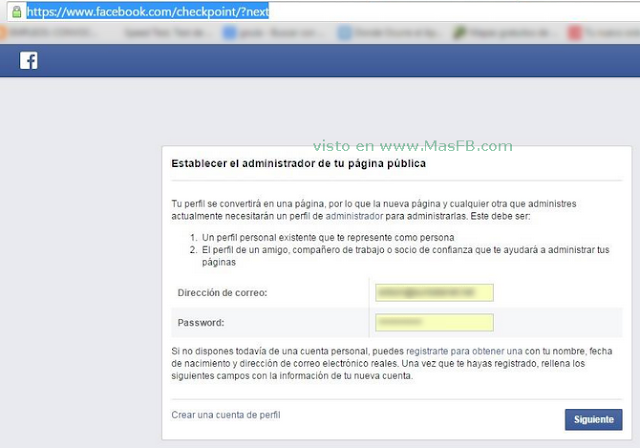Open the Crear una cuenta de perfil link

click(x=226, y=415)
